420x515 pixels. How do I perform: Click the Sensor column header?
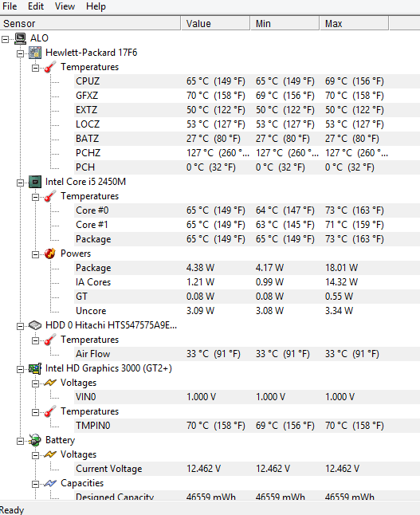pyautogui.click(x=90, y=24)
